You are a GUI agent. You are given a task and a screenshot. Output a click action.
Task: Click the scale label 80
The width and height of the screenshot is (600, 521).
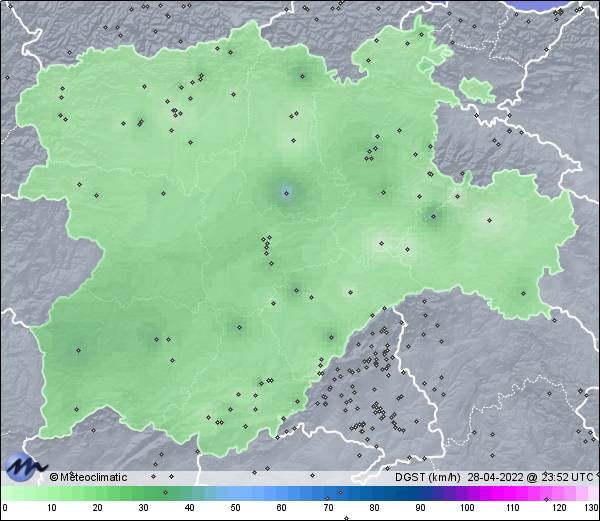(374, 508)
